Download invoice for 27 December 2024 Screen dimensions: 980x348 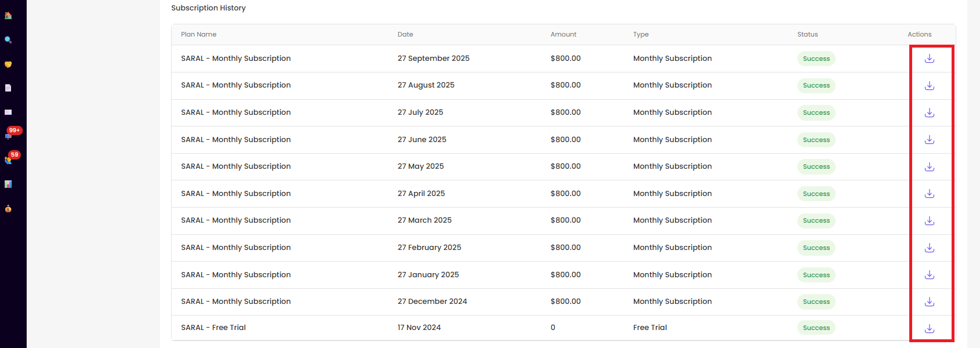pyautogui.click(x=929, y=302)
